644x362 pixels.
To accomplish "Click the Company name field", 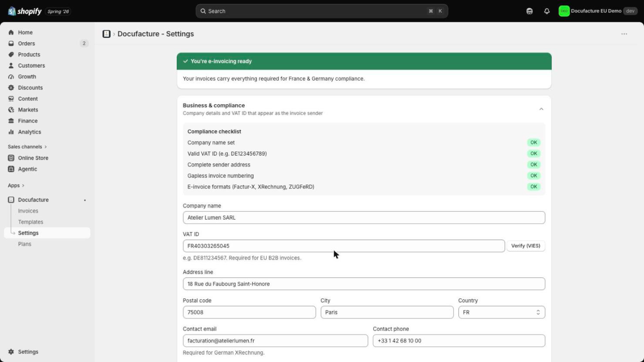I will (x=364, y=218).
